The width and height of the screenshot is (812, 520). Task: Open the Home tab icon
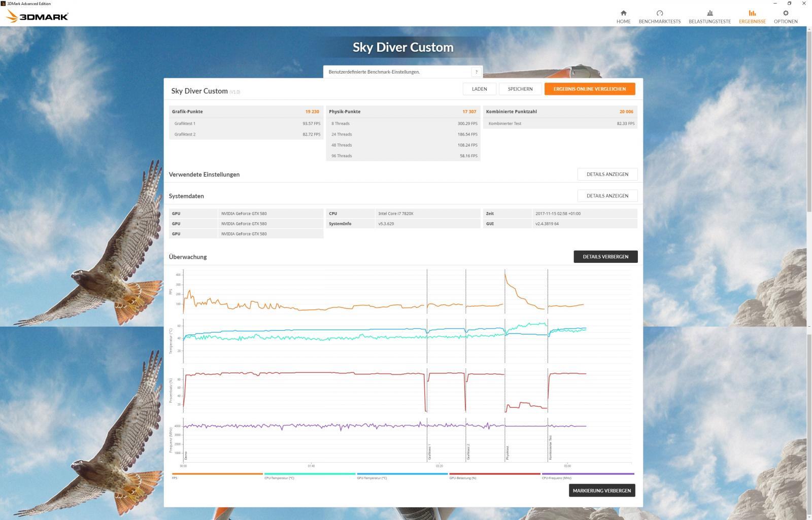click(x=623, y=13)
